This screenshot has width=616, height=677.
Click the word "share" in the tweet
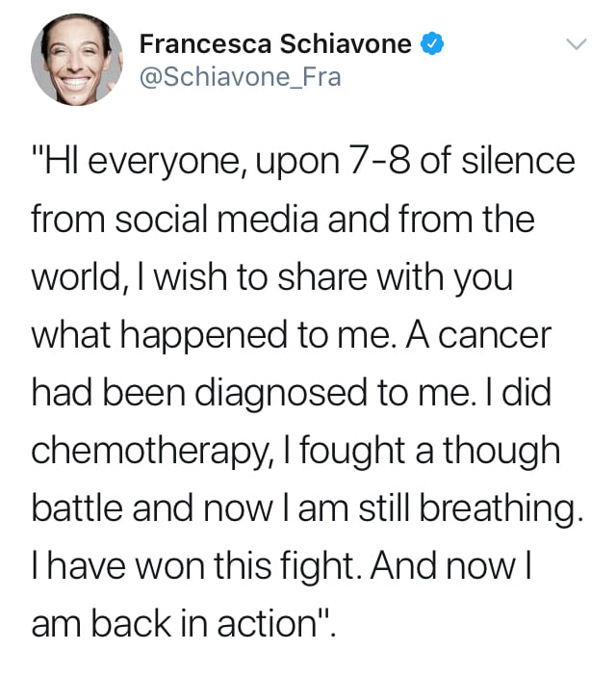point(322,278)
